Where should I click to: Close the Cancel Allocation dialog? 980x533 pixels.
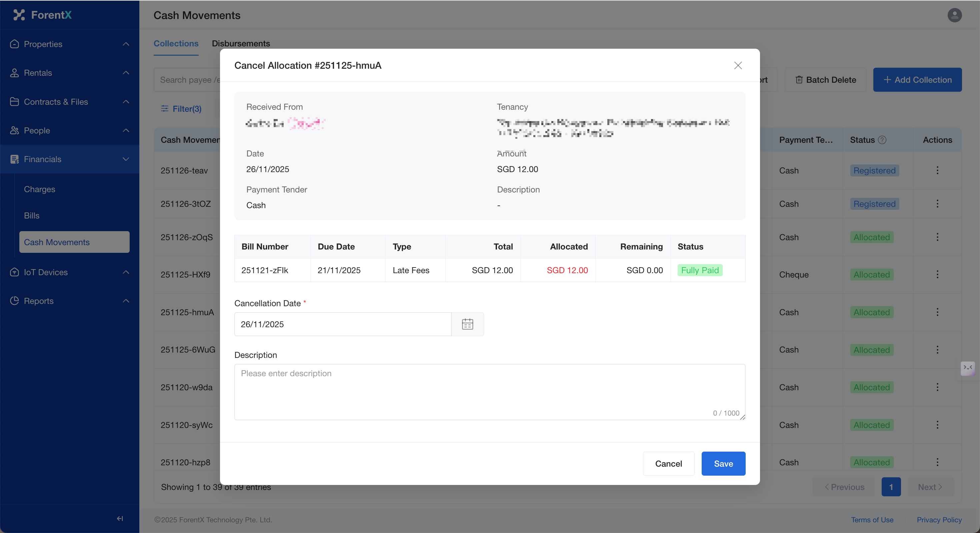738,65
